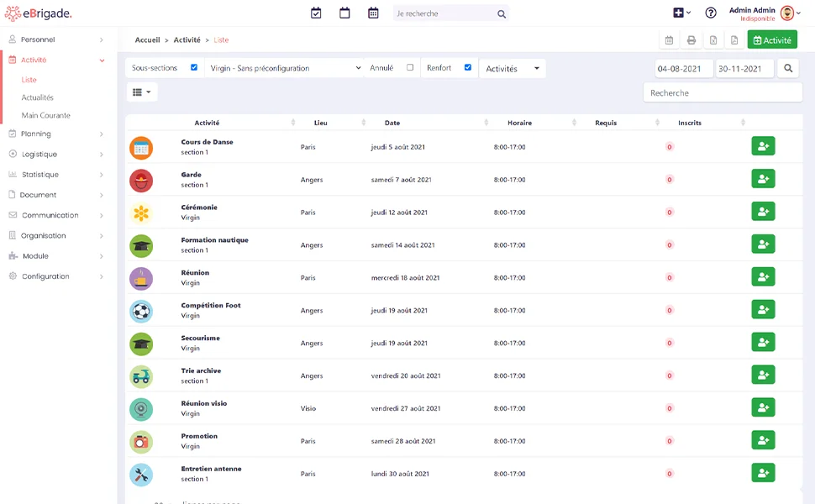Click the green Activité add button
Image resolution: width=815 pixels, height=504 pixels.
(772, 40)
